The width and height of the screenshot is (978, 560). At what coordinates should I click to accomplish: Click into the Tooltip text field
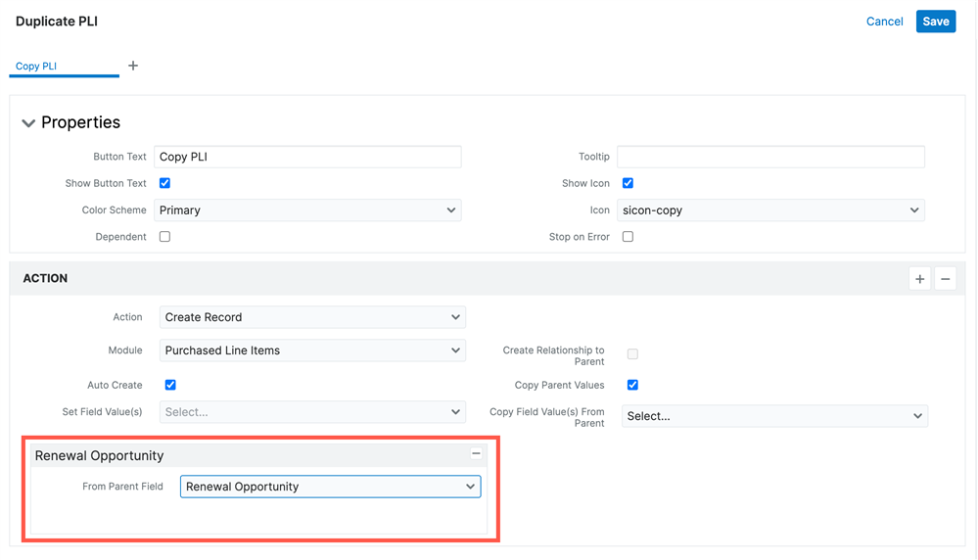[770, 157]
